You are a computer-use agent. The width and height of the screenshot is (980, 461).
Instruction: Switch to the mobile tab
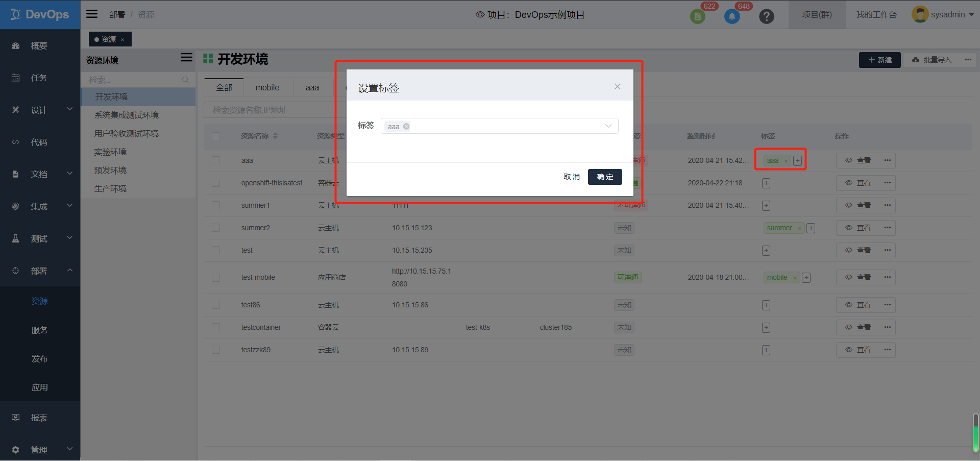267,87
